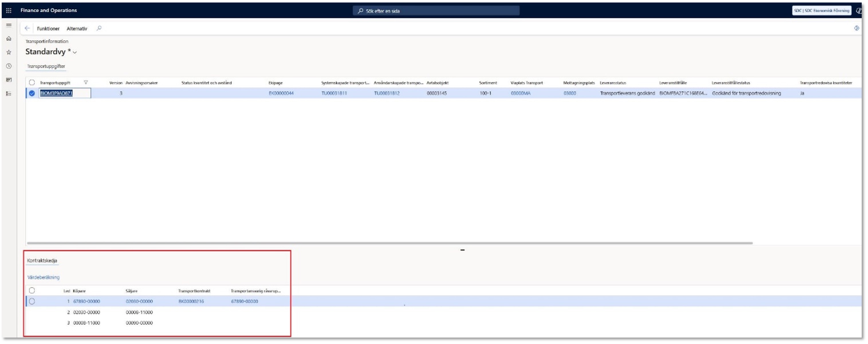The image size is (868, 344).
Task: Uncheck the selected BIOM3F9AD871 row checkbox
Action: coord(32,93)
